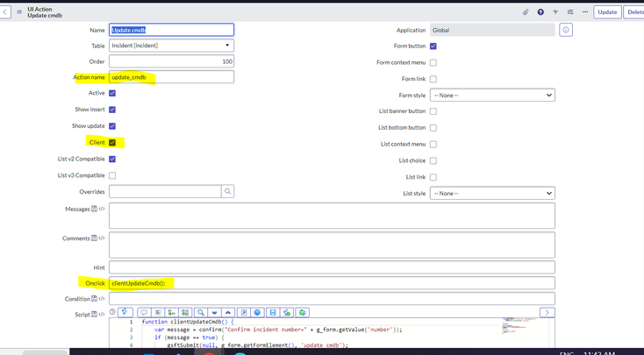Viewport: 644px width, 355px height.
Task: Click the back arrow in the form header
Action: pos(5,12)
